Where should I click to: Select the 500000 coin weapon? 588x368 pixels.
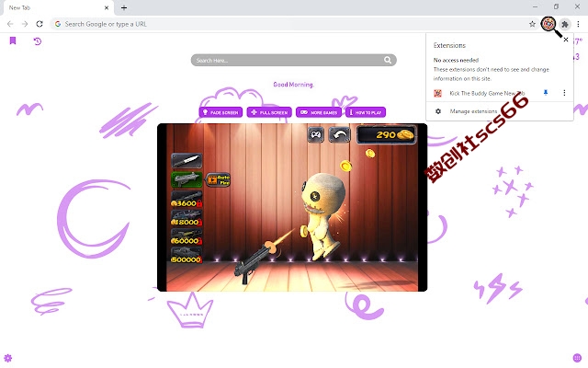click(187, 256)
